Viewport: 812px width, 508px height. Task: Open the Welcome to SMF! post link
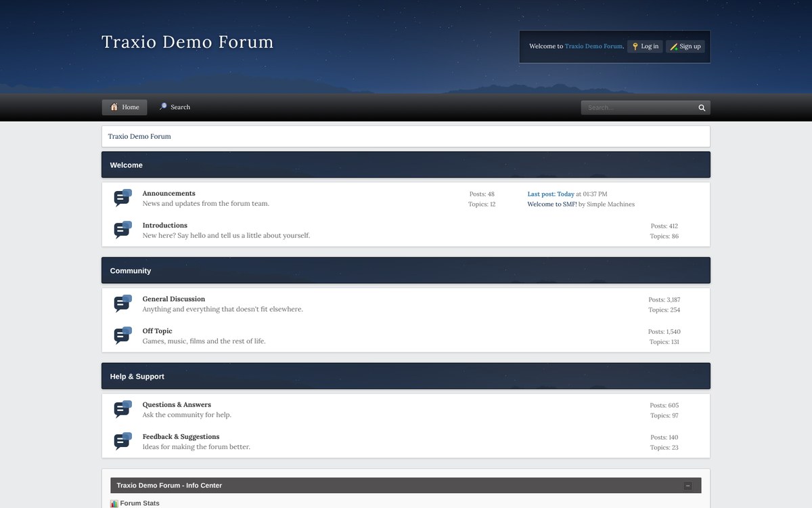552,204
